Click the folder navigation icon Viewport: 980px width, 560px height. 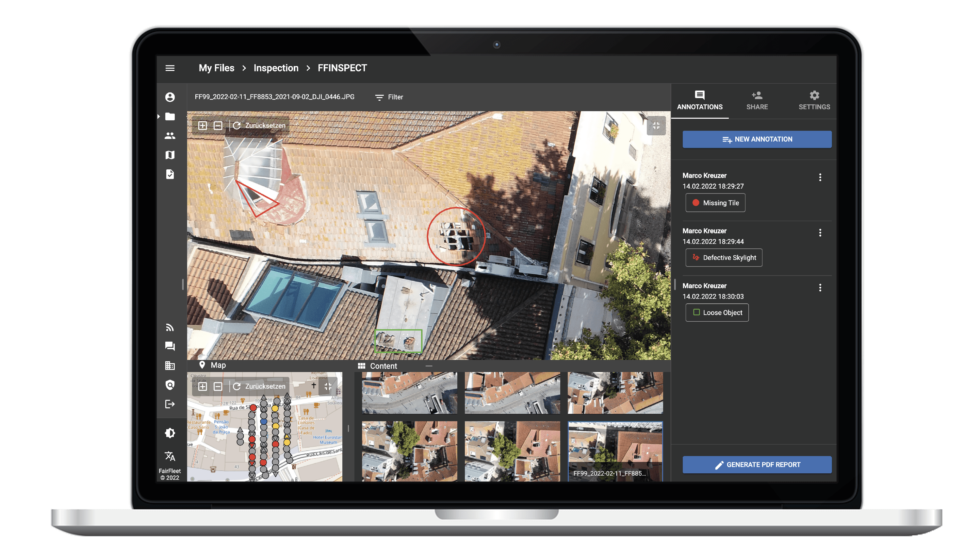[170, 116]
